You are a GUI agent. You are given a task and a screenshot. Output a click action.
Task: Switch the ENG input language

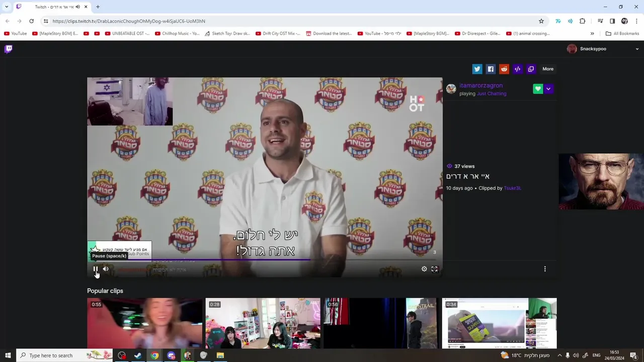pyautogui.click(x=596, y=355)
